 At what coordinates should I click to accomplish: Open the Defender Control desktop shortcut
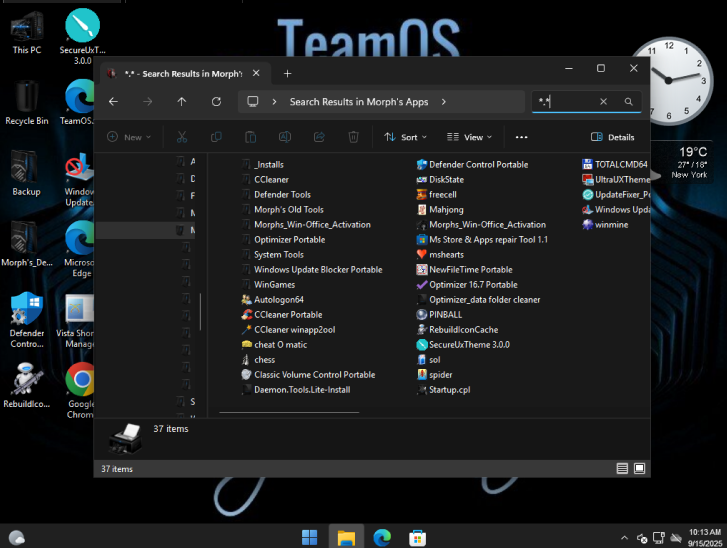click(26, 320)
